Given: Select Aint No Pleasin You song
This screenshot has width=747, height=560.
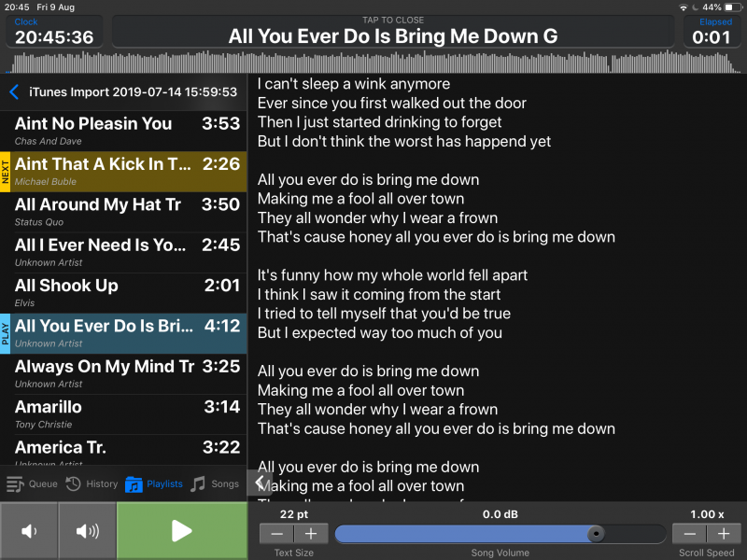Looking at the screenshot, I should [x=124, y=131].
